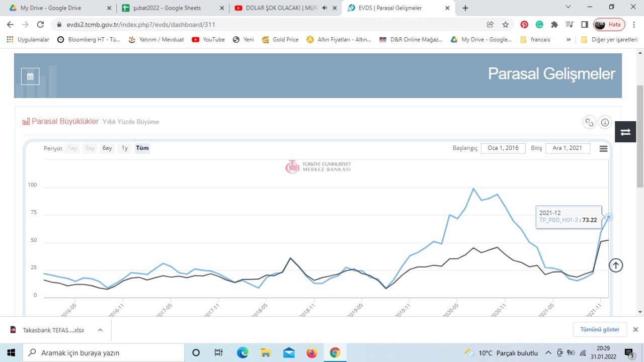Open the Gold Price bookmark
The image size is (644, 362).
(x=280, y=39)
